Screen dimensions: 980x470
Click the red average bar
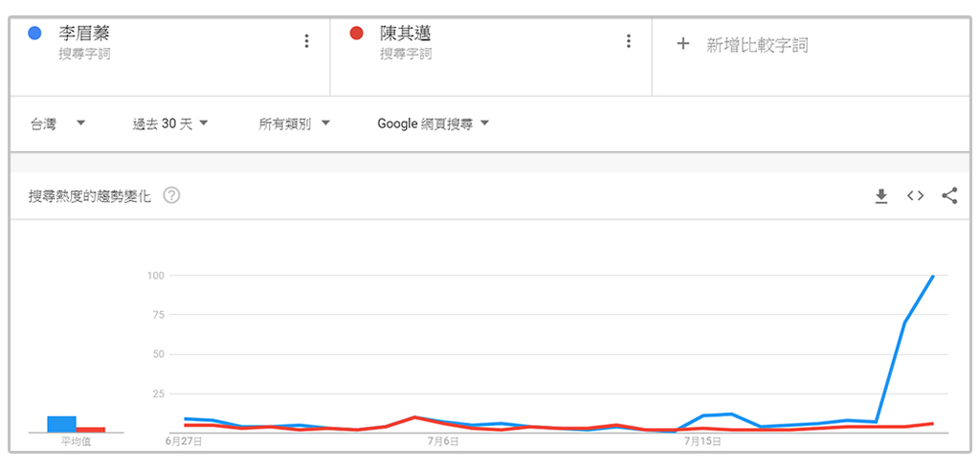point(91,430)
